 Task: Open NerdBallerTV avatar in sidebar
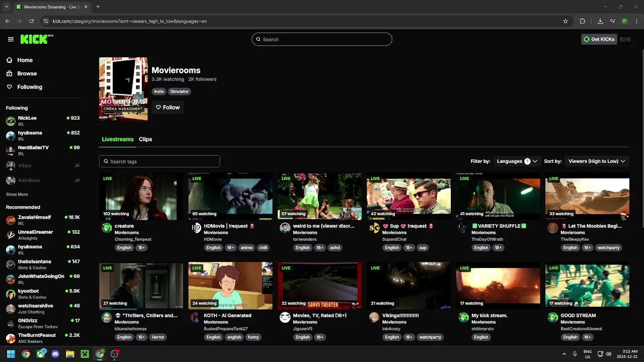coord(11,150)
